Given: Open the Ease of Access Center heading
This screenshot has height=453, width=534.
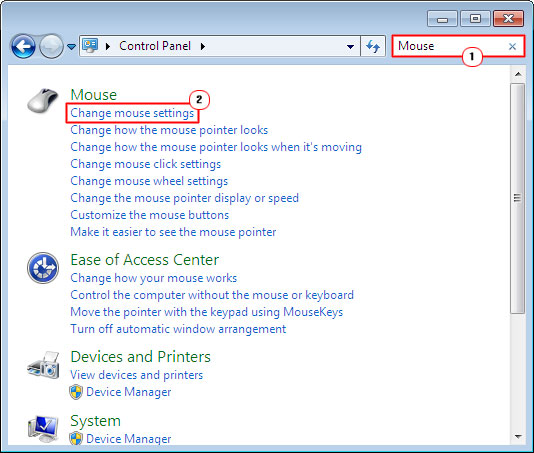Looking at the screenshot, I should pos(144,260).
